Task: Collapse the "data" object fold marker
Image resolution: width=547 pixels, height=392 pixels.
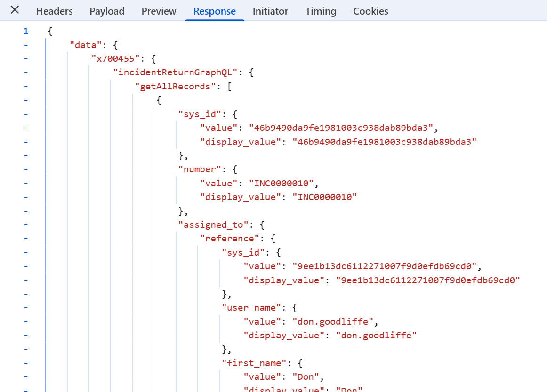Action: coord(26,45)
